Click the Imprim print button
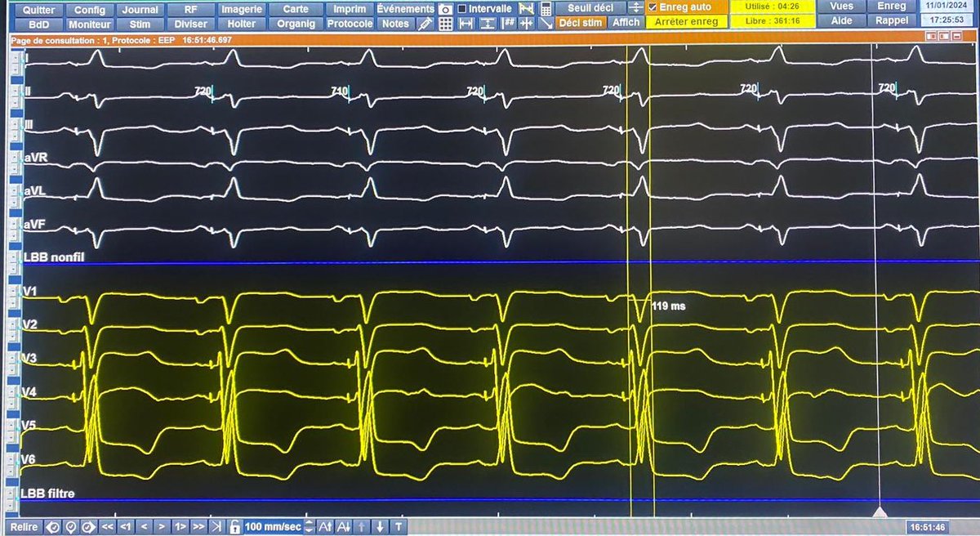Screen dimensions: 980x536 coord(350,9)
